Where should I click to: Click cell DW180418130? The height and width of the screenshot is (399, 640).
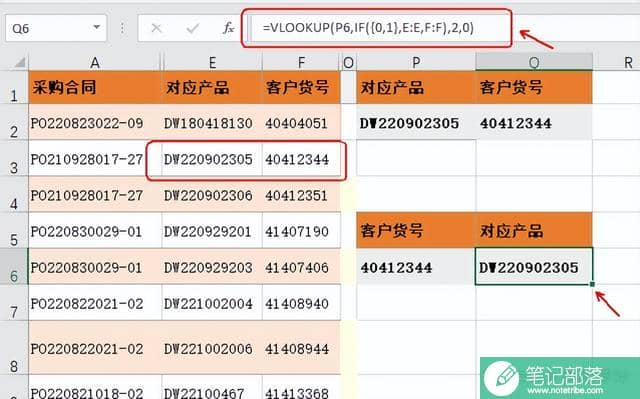[212, 122]
